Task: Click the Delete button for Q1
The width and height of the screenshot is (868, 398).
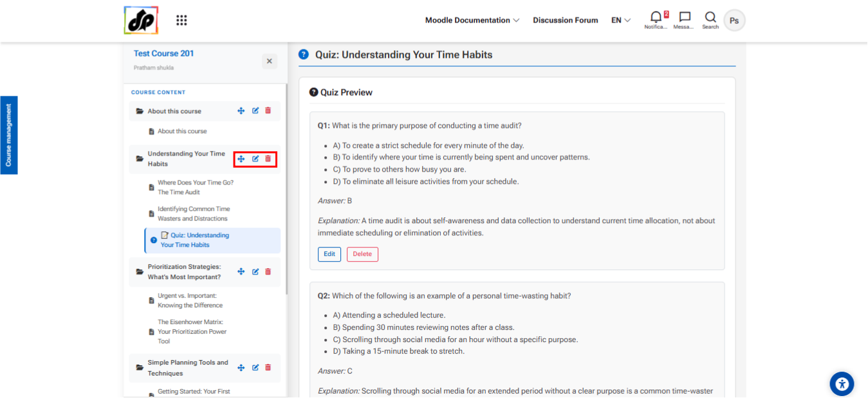Action: [x=362, y=254]
